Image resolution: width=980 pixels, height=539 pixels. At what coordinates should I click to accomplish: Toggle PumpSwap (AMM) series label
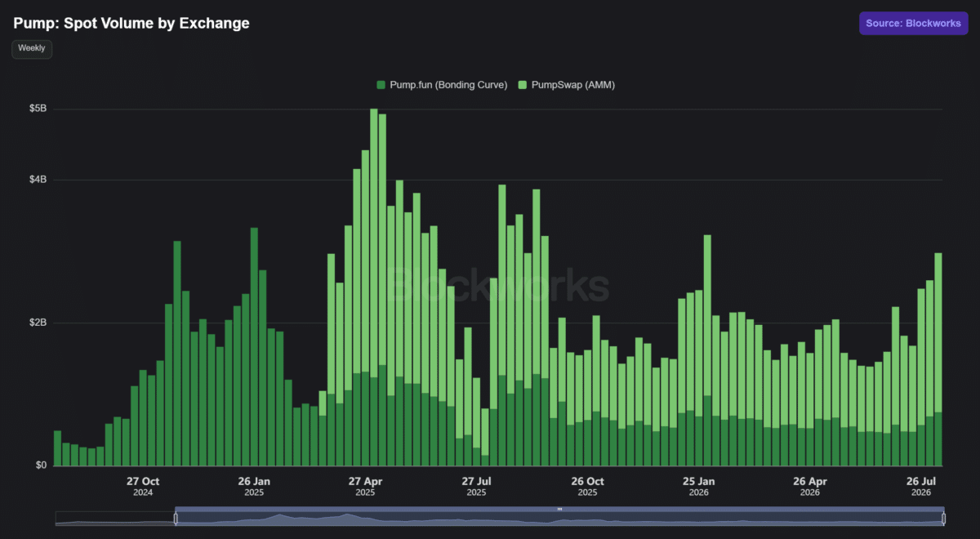[x=572, y=85]
